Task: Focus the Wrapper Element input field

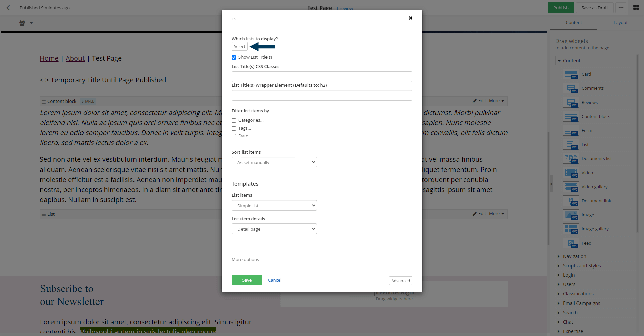Action: (x=322, y=95)
